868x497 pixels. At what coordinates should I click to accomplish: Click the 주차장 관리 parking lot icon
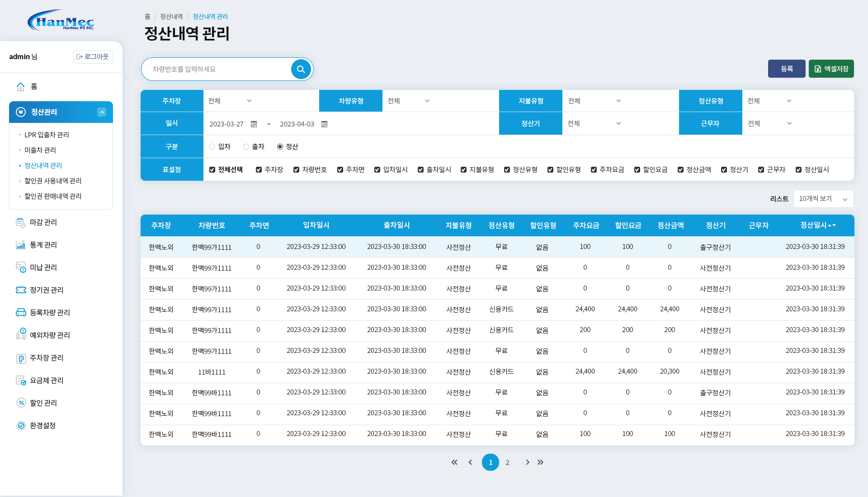21,358
